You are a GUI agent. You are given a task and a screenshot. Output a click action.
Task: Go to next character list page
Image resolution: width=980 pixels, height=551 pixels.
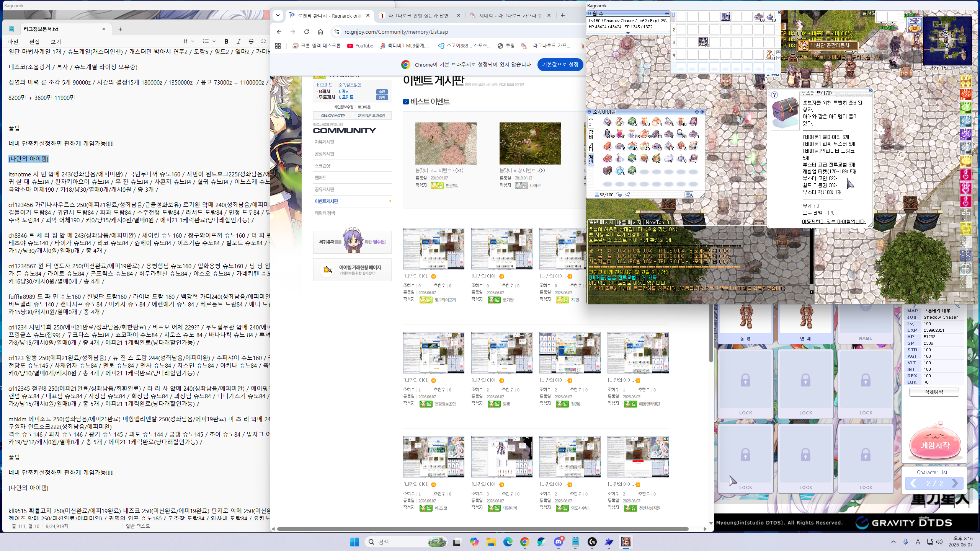(954, 484)
